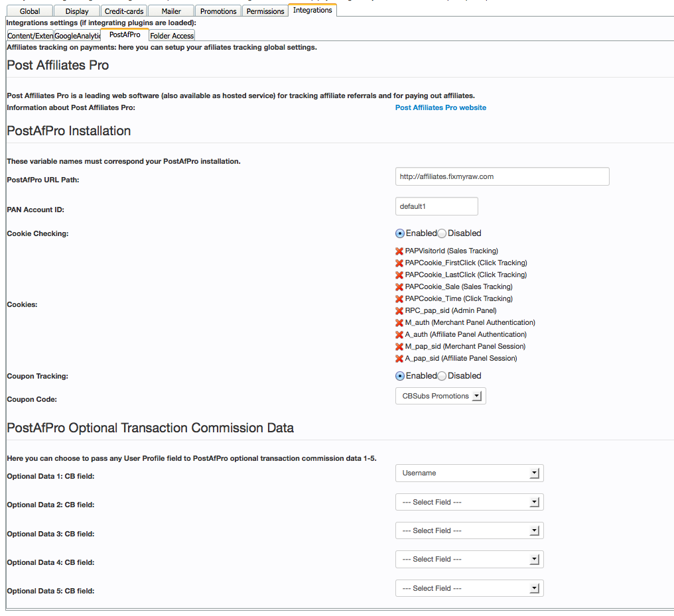Select the PostAfPro sub-tab

(125, 34)
